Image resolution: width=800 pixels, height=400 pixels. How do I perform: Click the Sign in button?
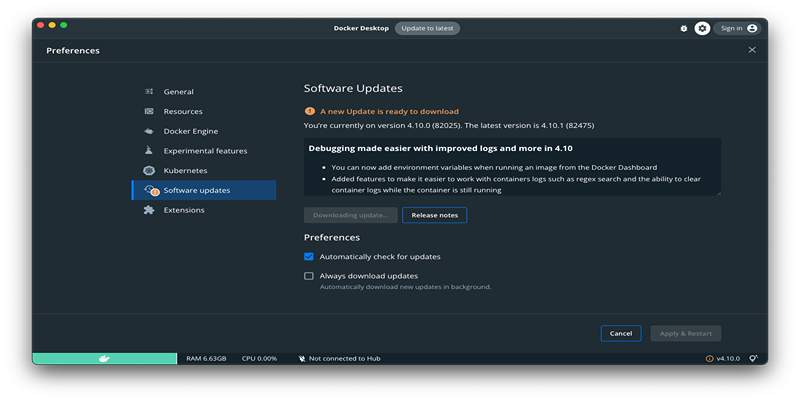pos(737,28)
